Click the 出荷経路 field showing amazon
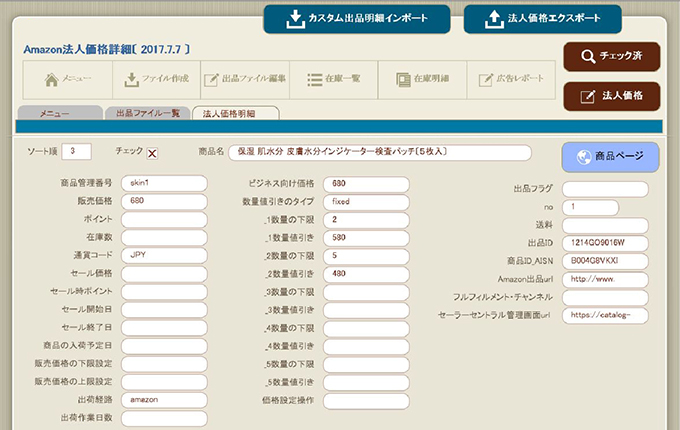Viewport: 680px width, 430px height. (x=164, y=400)
